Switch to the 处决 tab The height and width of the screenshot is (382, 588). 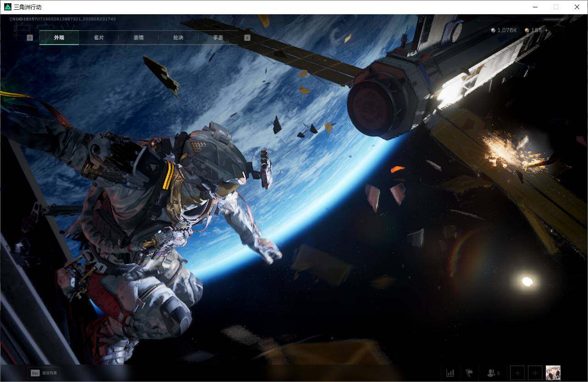click(178, 38)
